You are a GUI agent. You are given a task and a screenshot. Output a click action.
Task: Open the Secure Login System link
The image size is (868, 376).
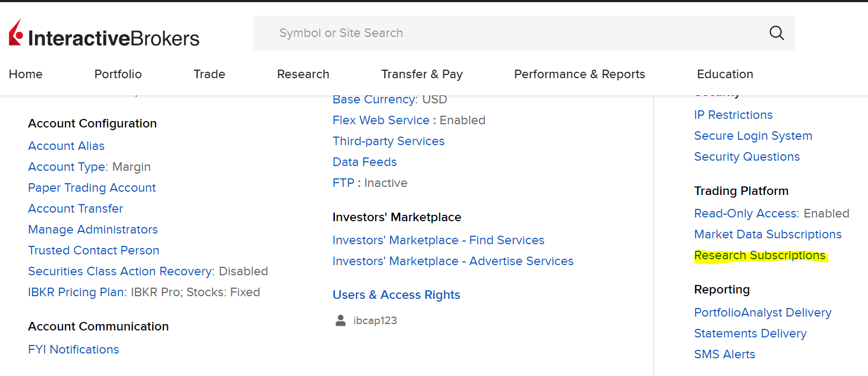753,136
